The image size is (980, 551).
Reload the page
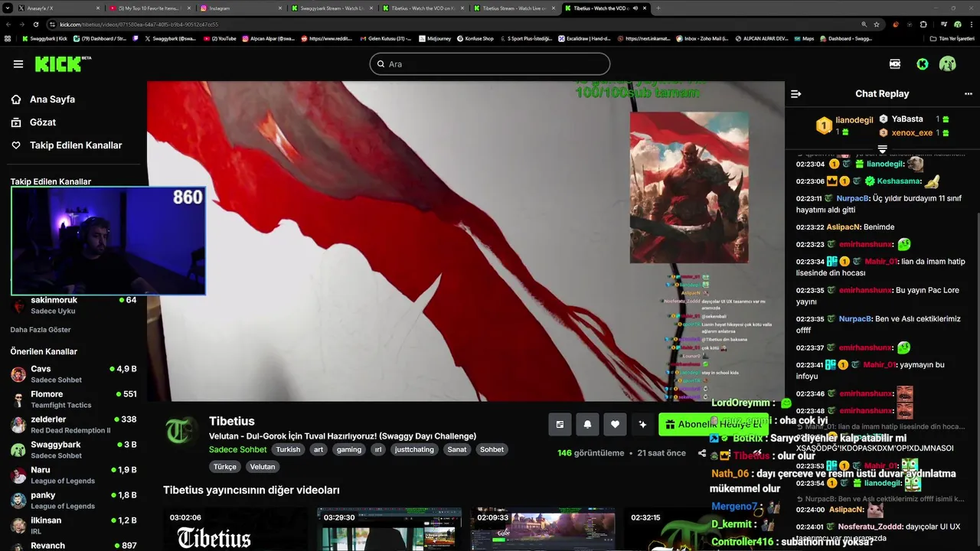coord(35,24)
